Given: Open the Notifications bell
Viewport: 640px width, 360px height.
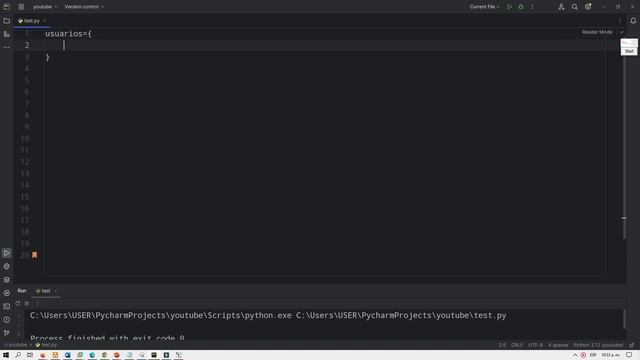Looking at the screenshot, I should 633,21.
